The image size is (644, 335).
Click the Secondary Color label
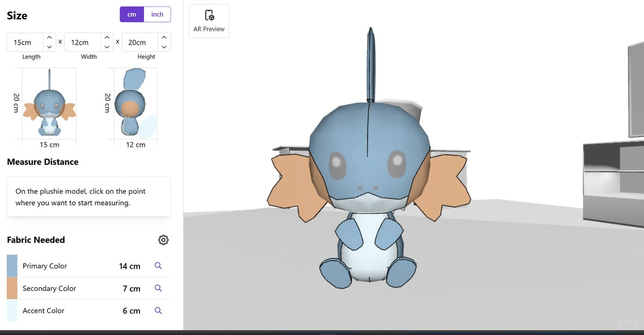pyautogui.click(x=49, y=288)
